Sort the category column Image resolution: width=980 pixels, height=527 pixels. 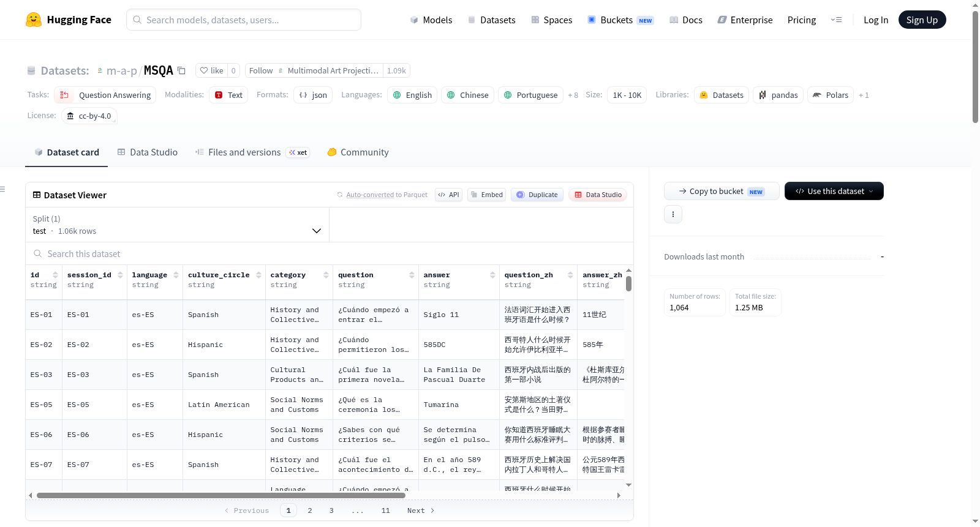[326, 275]
